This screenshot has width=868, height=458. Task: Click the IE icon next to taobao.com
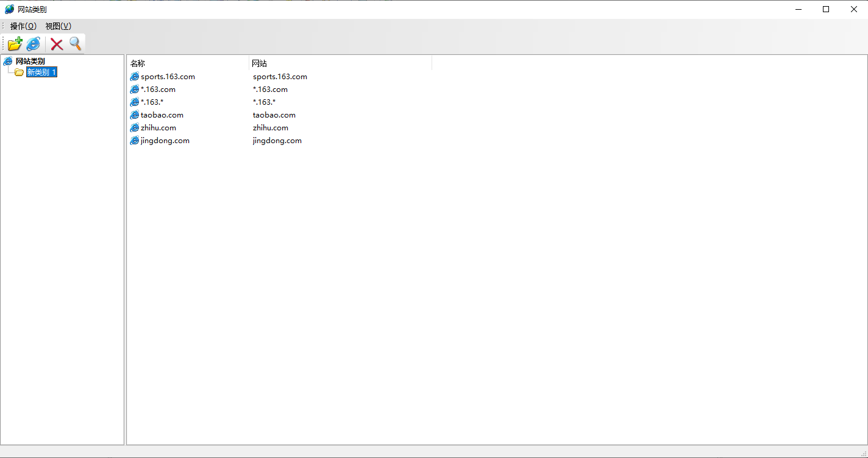pos(135,115)
